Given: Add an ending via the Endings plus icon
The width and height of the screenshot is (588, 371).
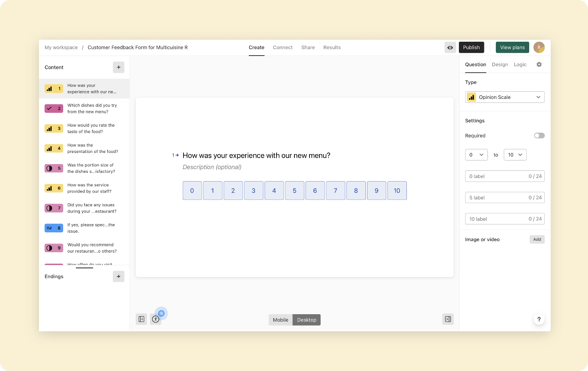Looking at the screenshot, I should pos(118,276).
